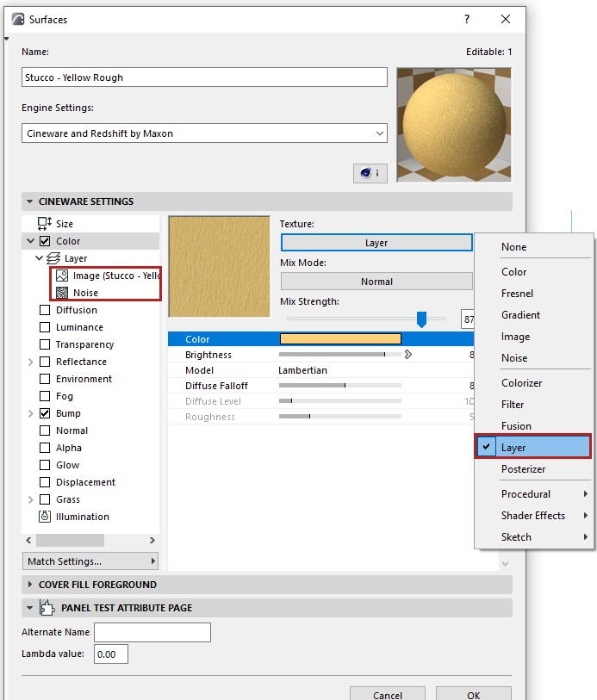The image size is (597, 700).
Task: Collapse the Cineware Settings panel
Action: pyautogui.click(x=29, y=201)
